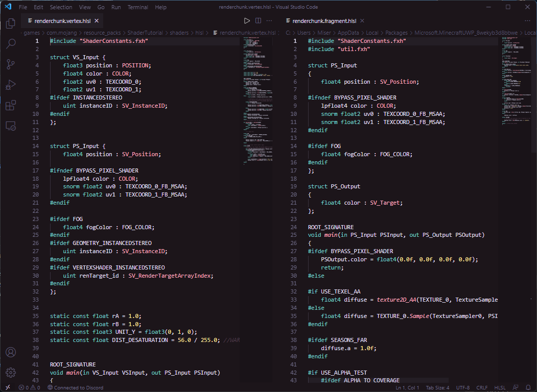The width and height of the screenshot is (537, 392).
Task: Click 'Miser' in right breadcrumb
Action: (324, 33)
